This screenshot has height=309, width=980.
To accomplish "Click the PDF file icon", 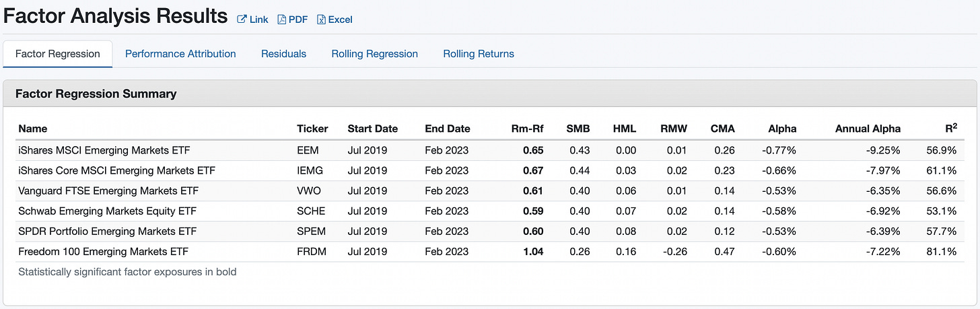I will coord(282,20).
